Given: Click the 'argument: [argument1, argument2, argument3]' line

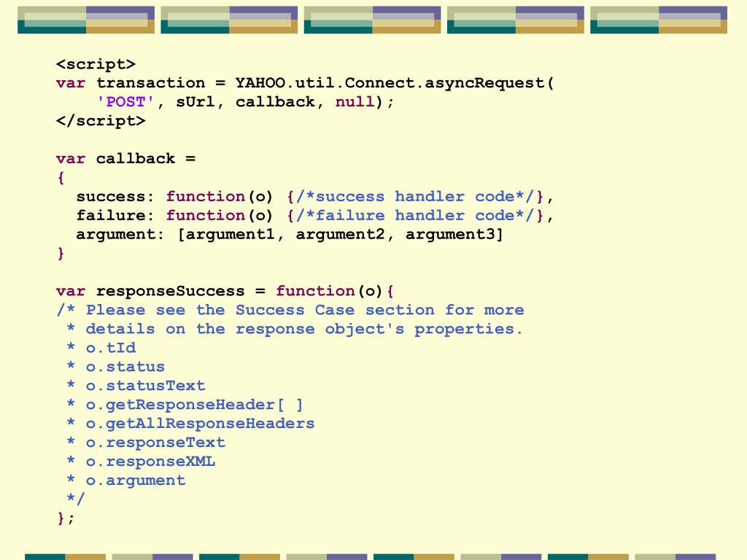Looking at the screenshot, I should coord(290,234).
